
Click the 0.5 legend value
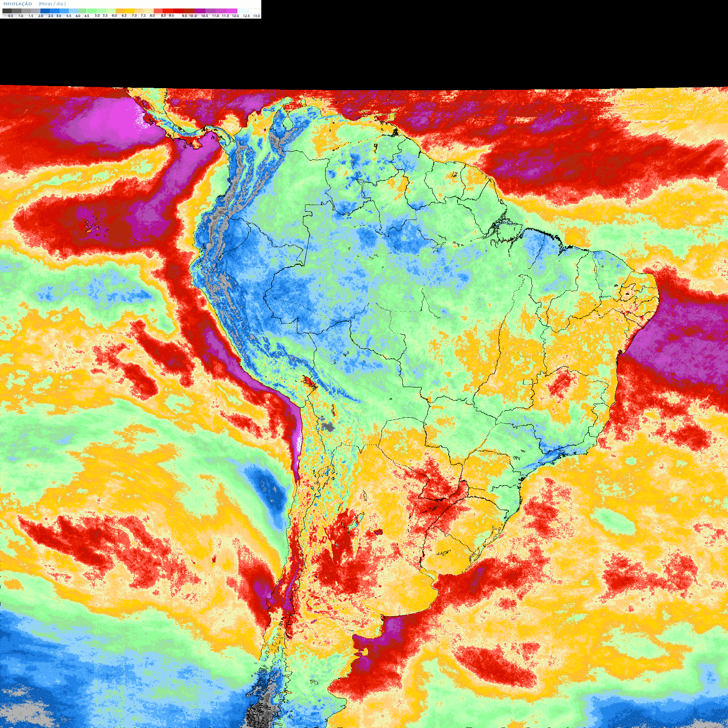tap(11, 16)
